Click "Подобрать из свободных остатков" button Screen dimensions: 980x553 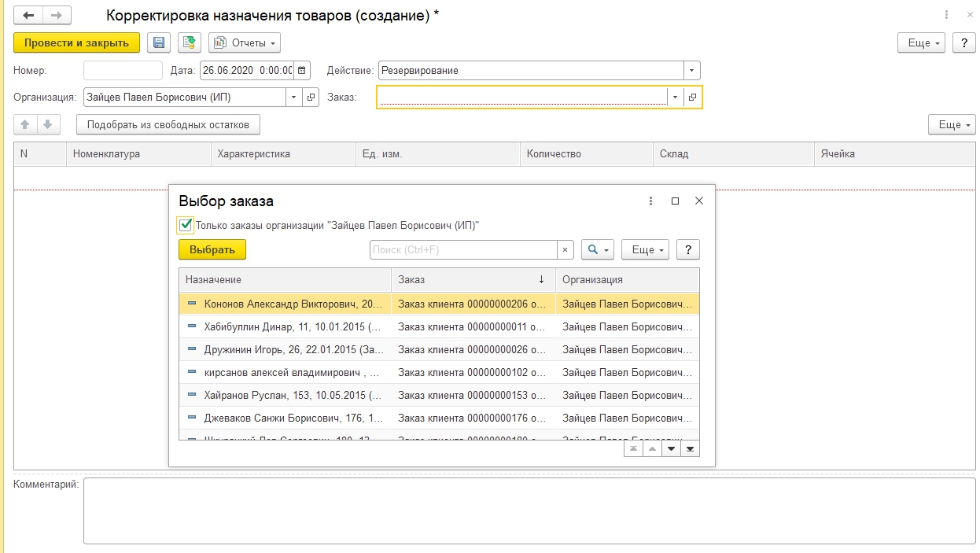coord(168,124)
